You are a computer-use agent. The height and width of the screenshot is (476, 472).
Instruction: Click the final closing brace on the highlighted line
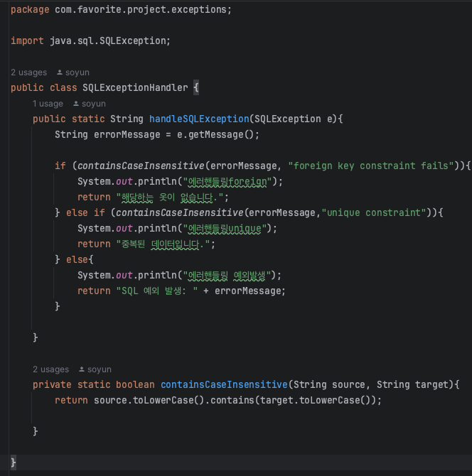click(x=14, y=463)
